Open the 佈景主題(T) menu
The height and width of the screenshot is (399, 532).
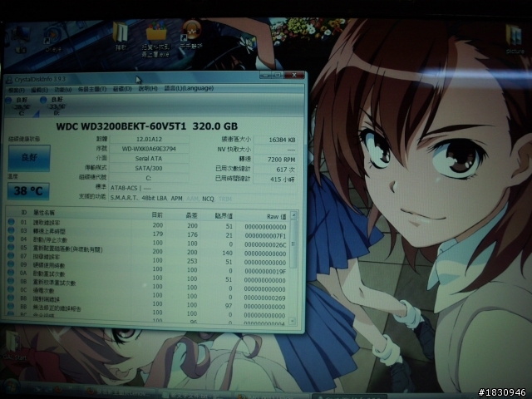pos(92,89)
